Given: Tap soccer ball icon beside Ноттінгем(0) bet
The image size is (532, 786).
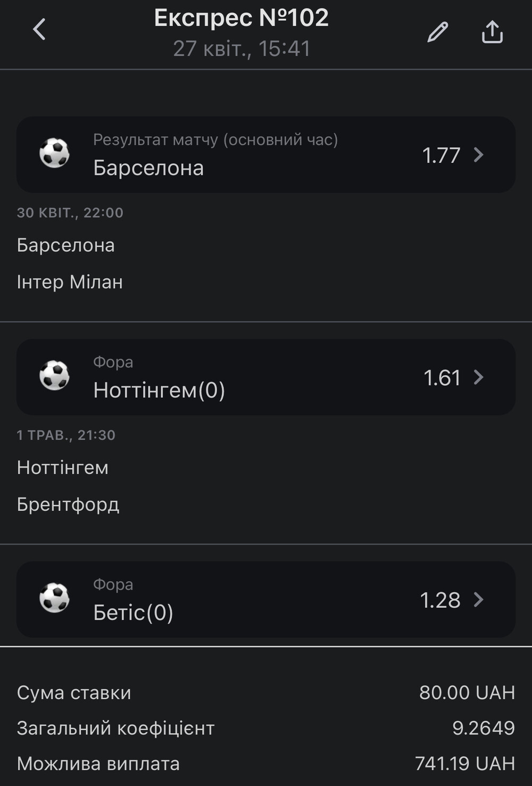Looking at the screenshot, I should [x=54, y=376].
